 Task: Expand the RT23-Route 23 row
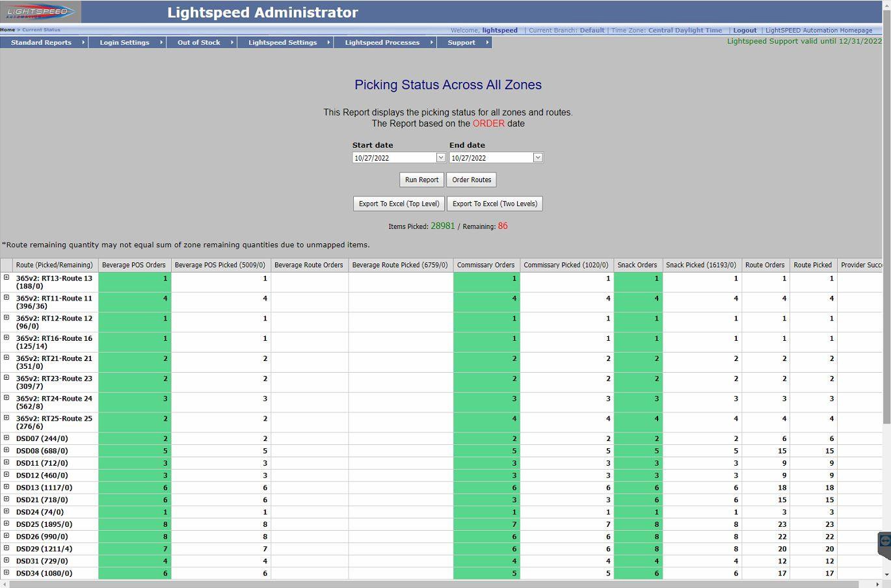coord(7,378)
